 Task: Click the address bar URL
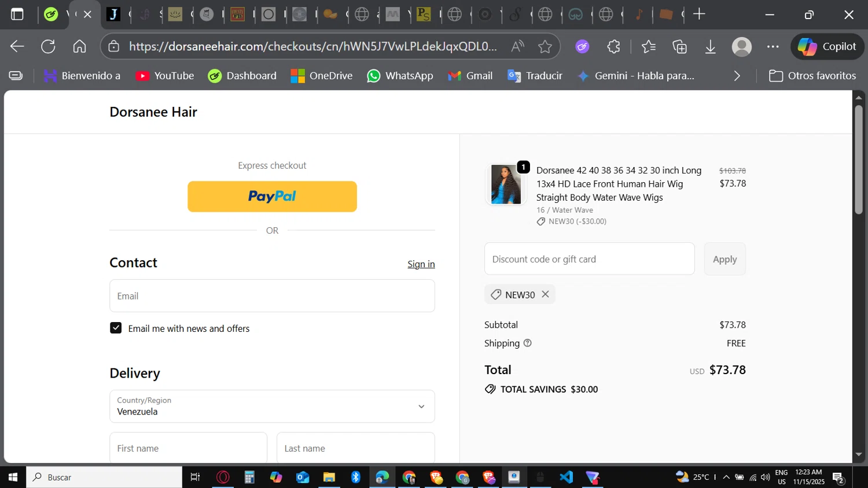click(313, 47)
